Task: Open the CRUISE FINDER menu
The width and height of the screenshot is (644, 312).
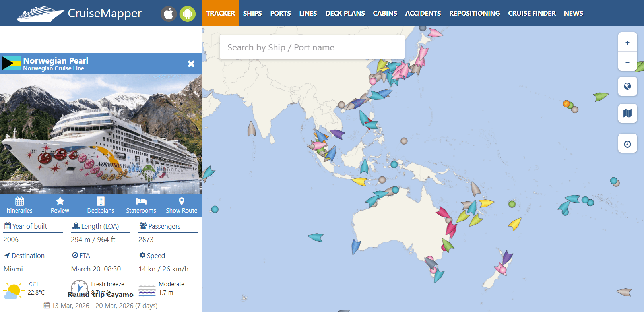Action: click(x=532, y=13)
